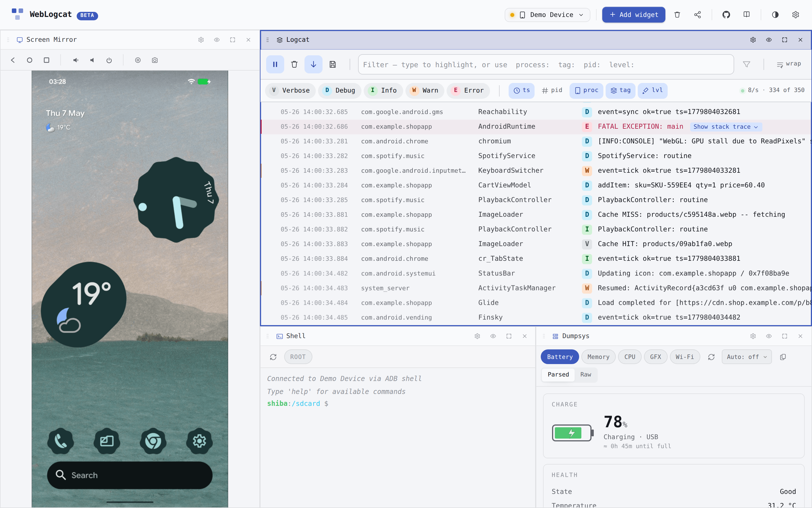Refresh Dumpsys data icon
The height and width of the screenshot is (508, 812).
click(x=711, y=357)
